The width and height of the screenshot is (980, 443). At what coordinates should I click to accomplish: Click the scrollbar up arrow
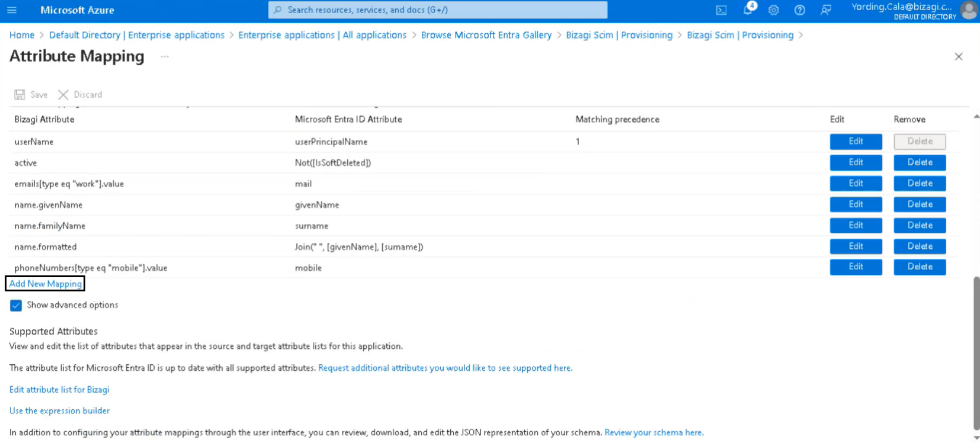pyautogui.click(x=976, y=117)
